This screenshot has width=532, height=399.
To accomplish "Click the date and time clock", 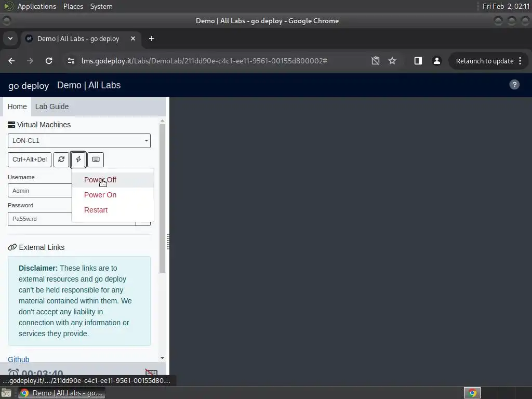I will click(506, 6).
